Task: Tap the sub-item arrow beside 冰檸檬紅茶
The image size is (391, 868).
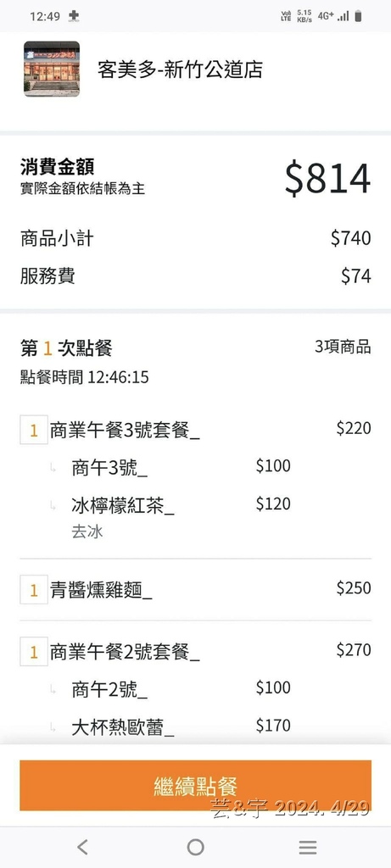Action: point(53,505)
